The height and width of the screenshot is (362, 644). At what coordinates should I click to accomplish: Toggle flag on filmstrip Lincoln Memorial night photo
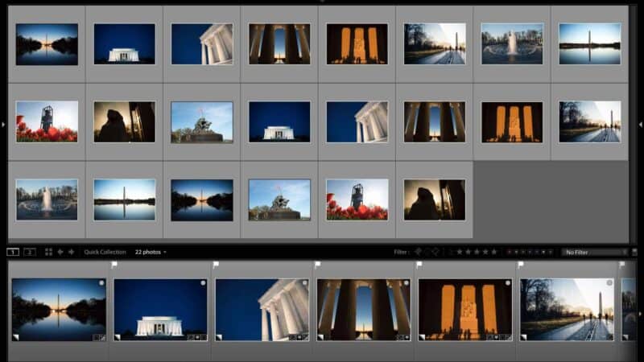point(114,265)
